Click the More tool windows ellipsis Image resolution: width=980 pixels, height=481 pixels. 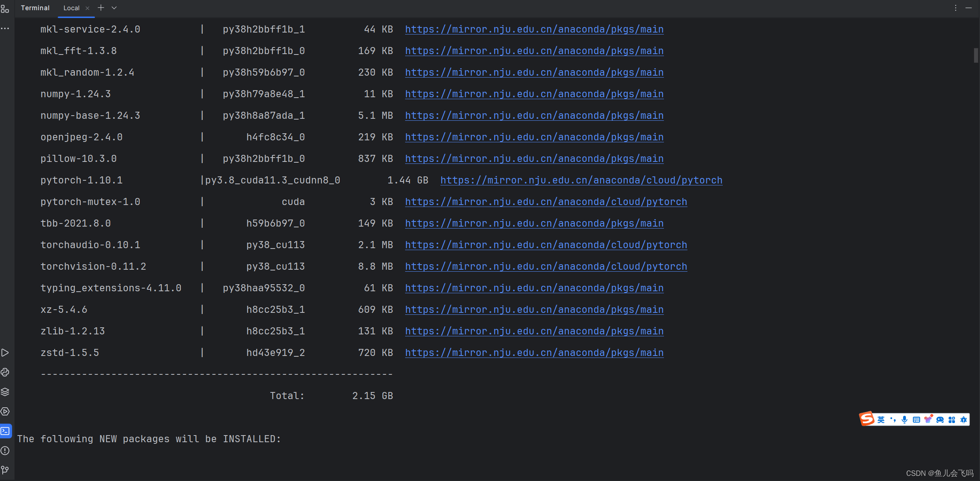click(5, 28)
